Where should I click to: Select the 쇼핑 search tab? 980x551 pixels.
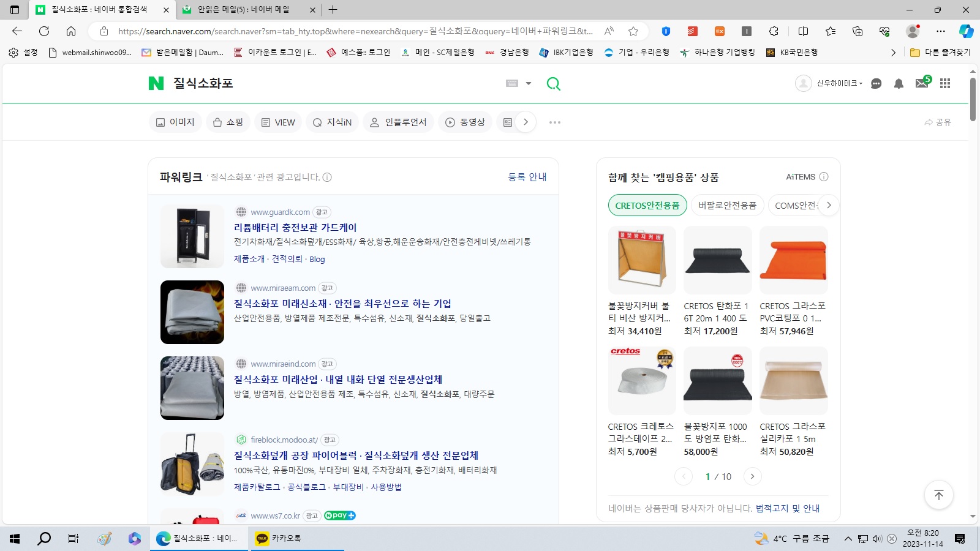point(228,122)
